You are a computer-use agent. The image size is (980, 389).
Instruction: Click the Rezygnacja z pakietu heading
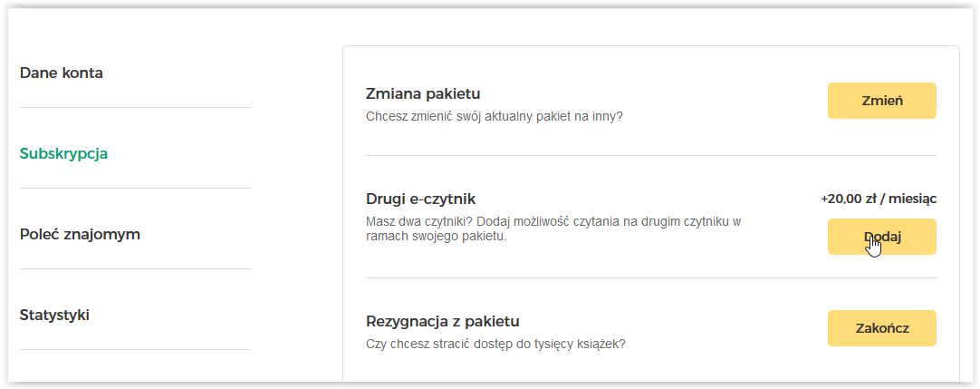(x=443, y=322)
